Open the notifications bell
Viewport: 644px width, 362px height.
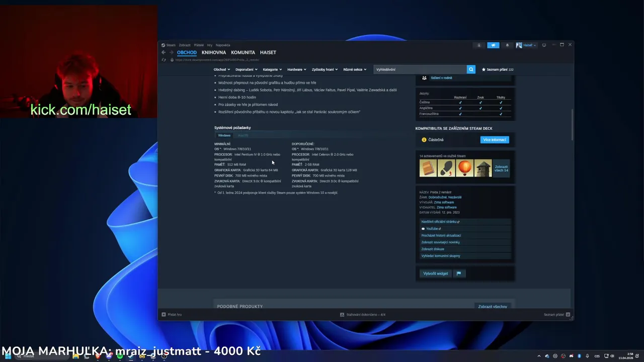click(507, 45)
